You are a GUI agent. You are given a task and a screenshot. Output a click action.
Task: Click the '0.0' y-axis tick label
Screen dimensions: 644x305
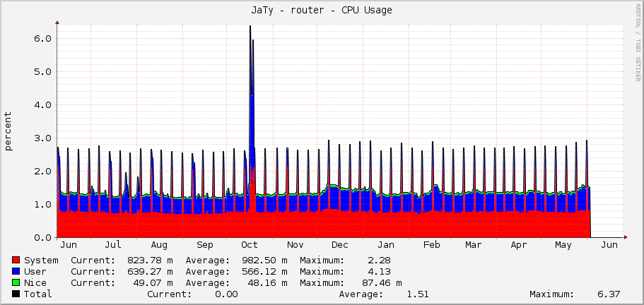click(x=42, y=238)
